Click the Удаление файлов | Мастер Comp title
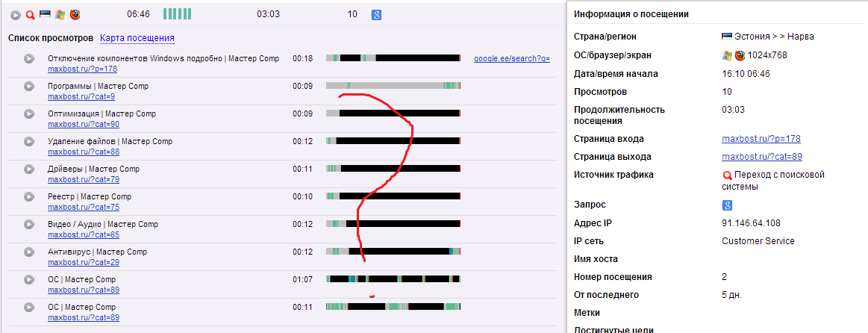 (x=110, y=141)
